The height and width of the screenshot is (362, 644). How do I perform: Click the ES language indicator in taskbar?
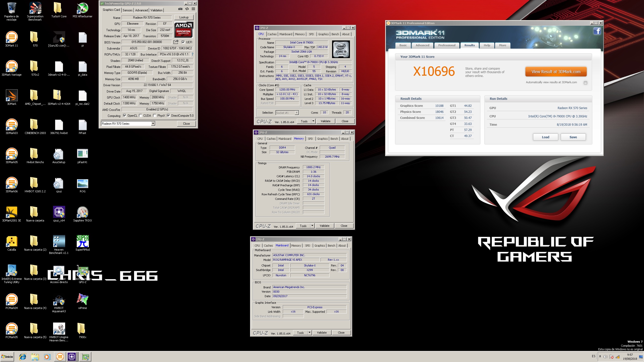(594, 356)
